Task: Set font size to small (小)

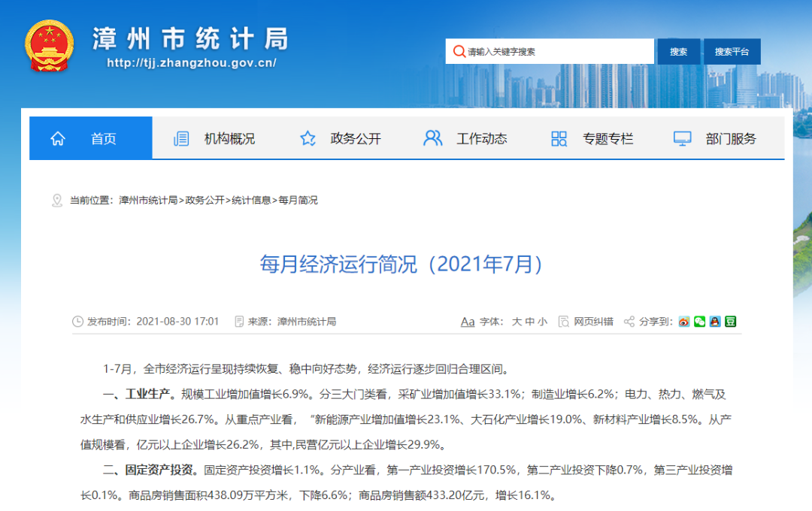Action: click(x=543, y=322)
